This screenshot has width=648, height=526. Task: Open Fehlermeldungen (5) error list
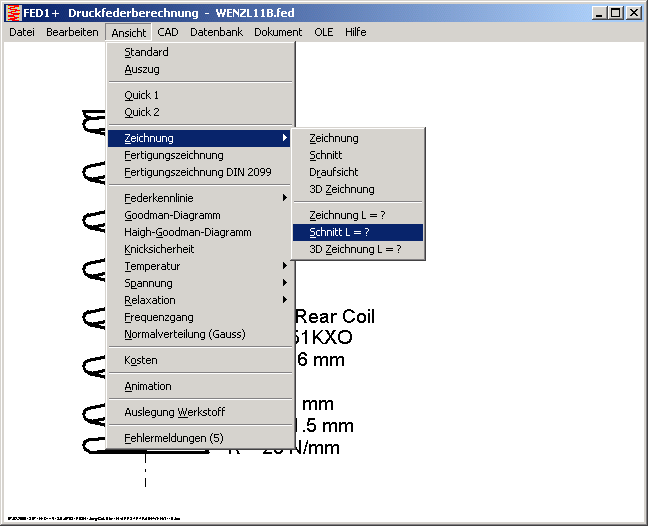tap(174, 438)
